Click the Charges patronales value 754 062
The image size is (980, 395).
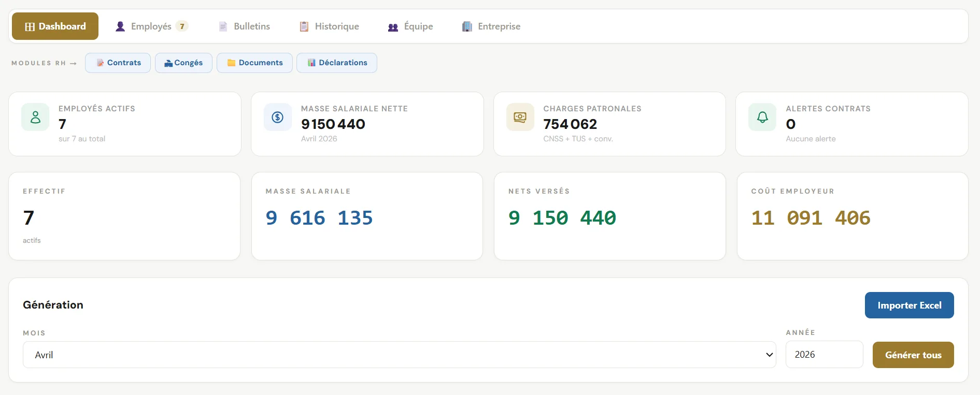click(570, 124)
